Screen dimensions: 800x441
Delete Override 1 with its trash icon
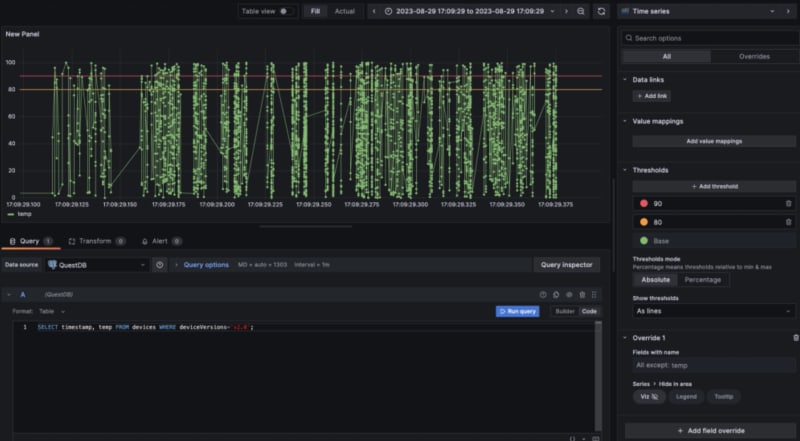(795, 338)
